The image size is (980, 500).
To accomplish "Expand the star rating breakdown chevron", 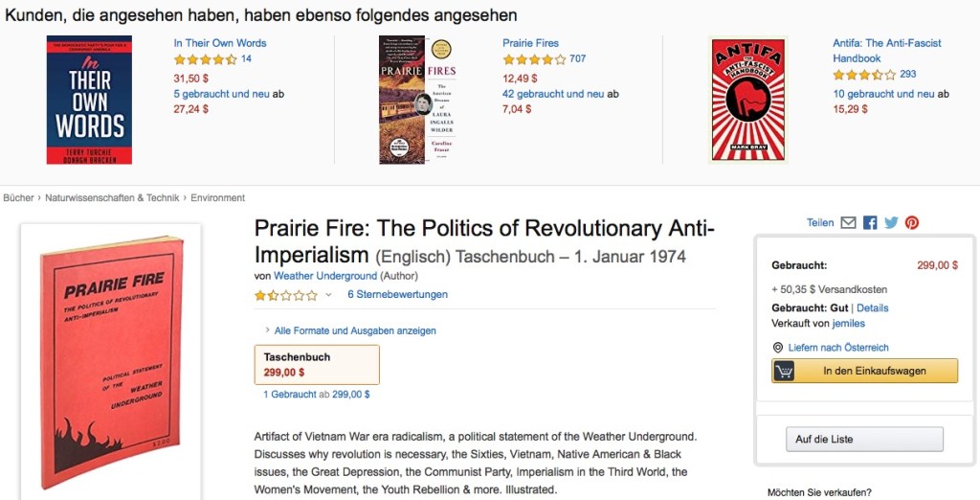I will (328, 295).
